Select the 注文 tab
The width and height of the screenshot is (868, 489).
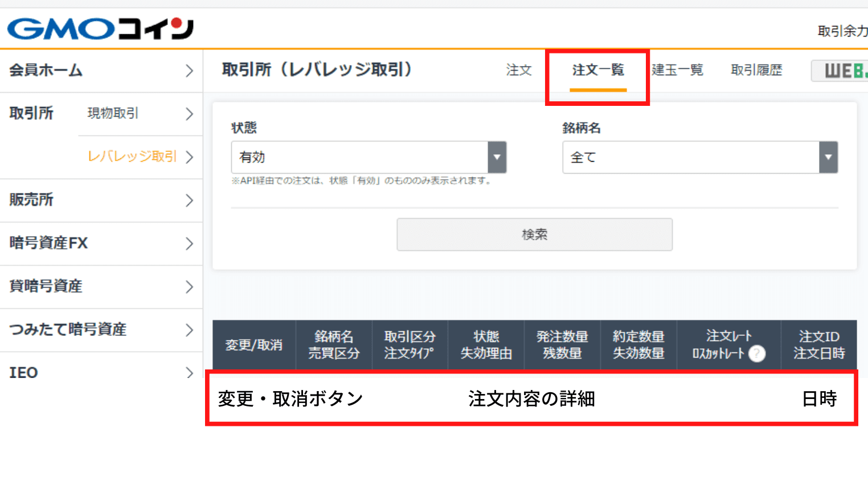click(x=519, y=70)
